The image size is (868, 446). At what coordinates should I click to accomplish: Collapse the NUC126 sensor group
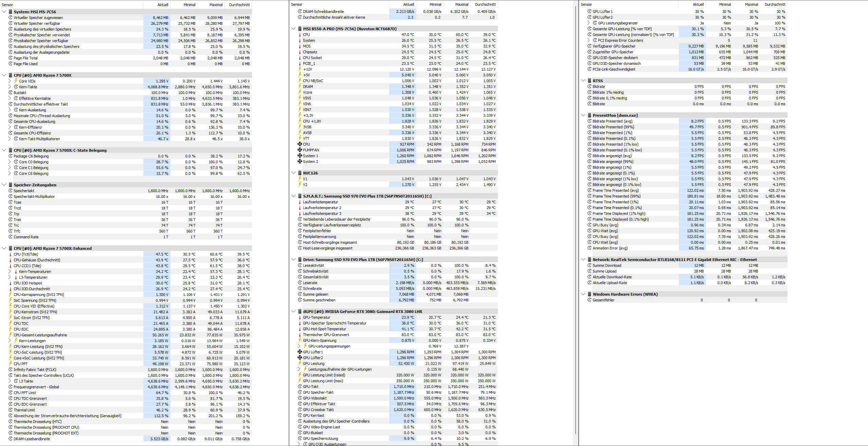point(293,173)
